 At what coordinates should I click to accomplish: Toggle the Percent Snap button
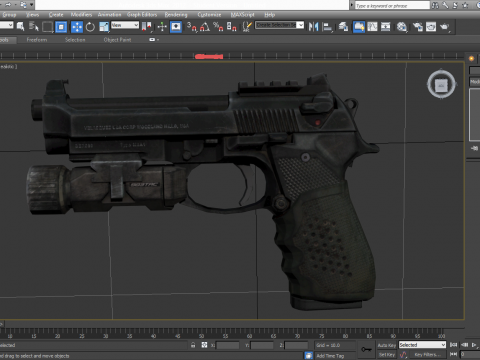[x=218, y=27]
